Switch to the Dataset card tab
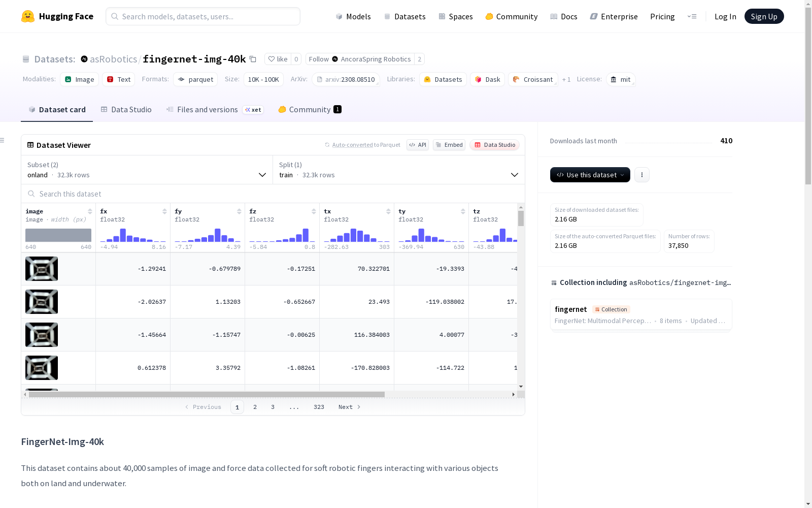812x508 pixels. [57, 110]
